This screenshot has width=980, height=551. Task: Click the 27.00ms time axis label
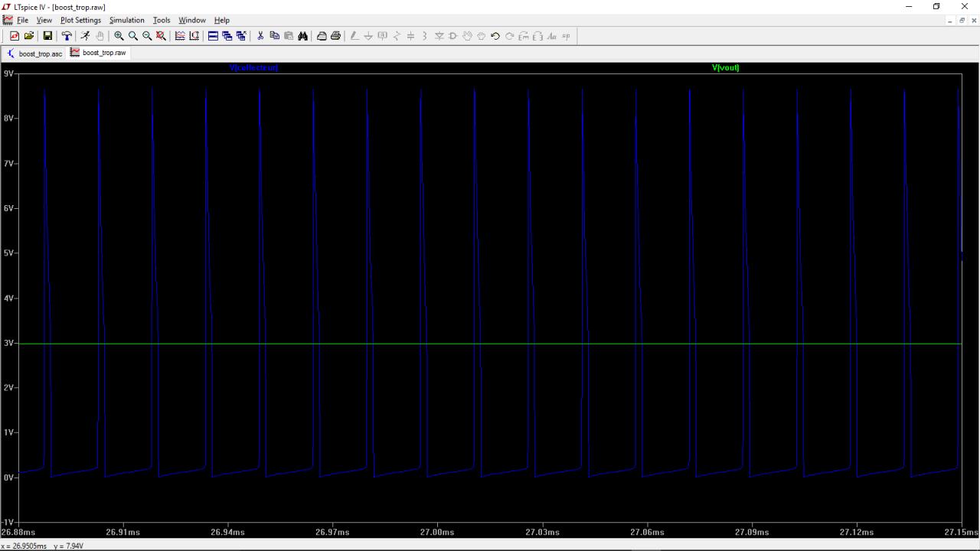click(437, 532)
